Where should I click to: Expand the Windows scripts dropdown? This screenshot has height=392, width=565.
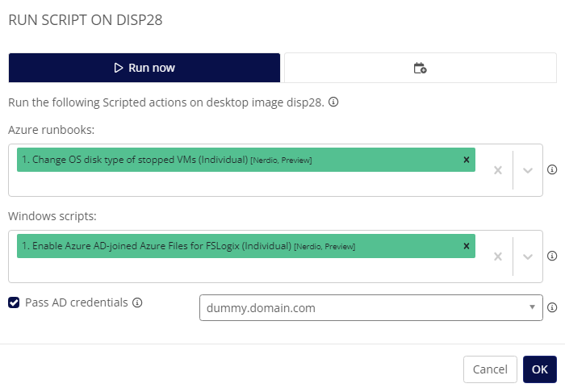click(x=528, y=256)
